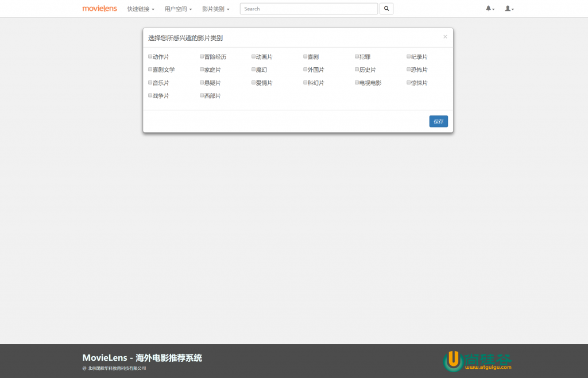Click the atguigu footer logo
The image size is (588, 378).
477,361
